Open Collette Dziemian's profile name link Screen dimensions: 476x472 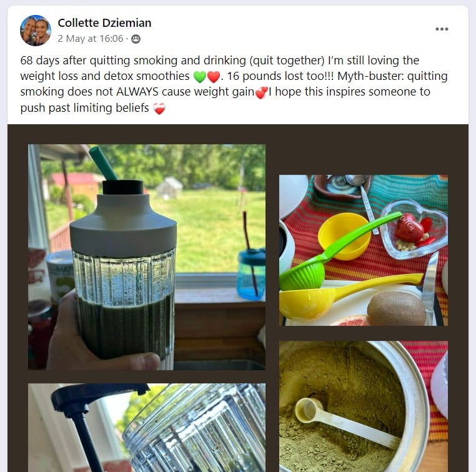point(104,23)
